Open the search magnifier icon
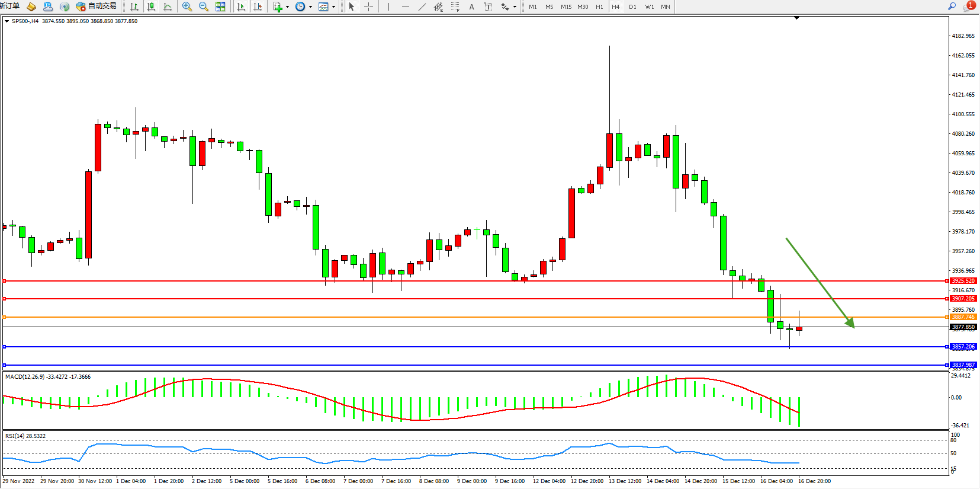The height and width of the screenshot is (489, 980). tap(952, 7)
